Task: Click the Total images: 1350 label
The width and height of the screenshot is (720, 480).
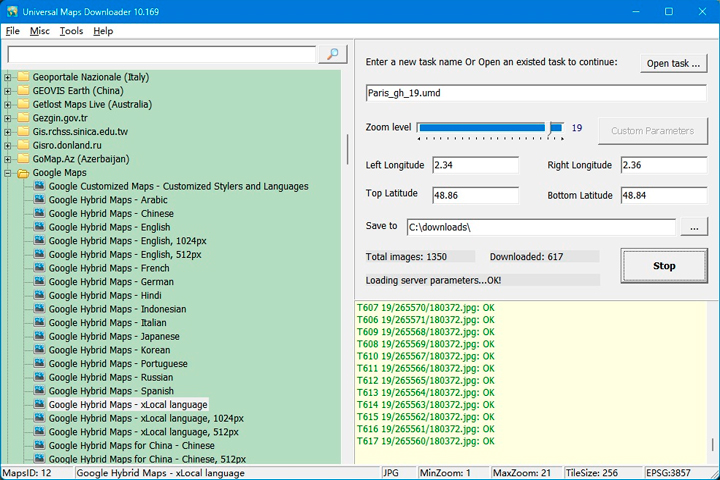Action: 406,256
